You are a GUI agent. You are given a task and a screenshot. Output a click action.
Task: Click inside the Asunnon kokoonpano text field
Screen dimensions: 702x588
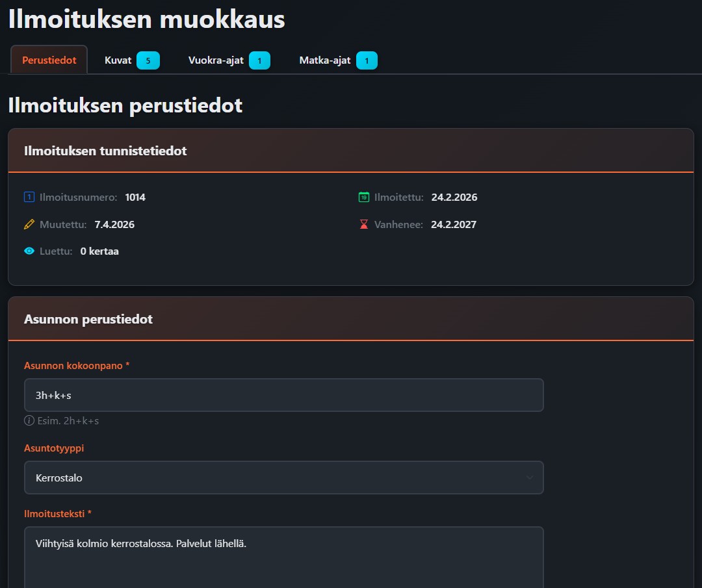point(284,394)
